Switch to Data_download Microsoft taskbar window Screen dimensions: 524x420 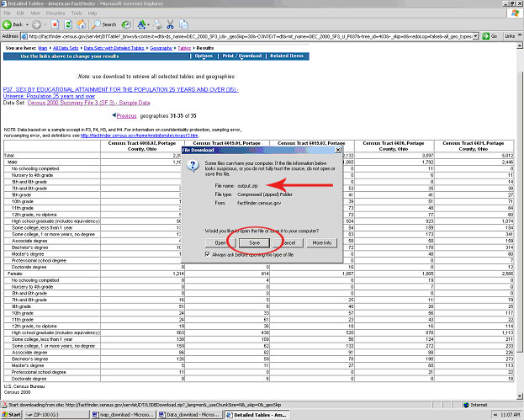pyautogui.click(x=189, y=415)
